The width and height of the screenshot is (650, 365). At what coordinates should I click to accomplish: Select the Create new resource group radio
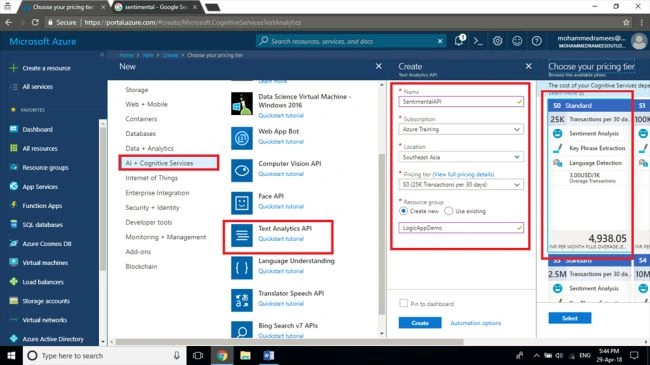pos(403,211)
